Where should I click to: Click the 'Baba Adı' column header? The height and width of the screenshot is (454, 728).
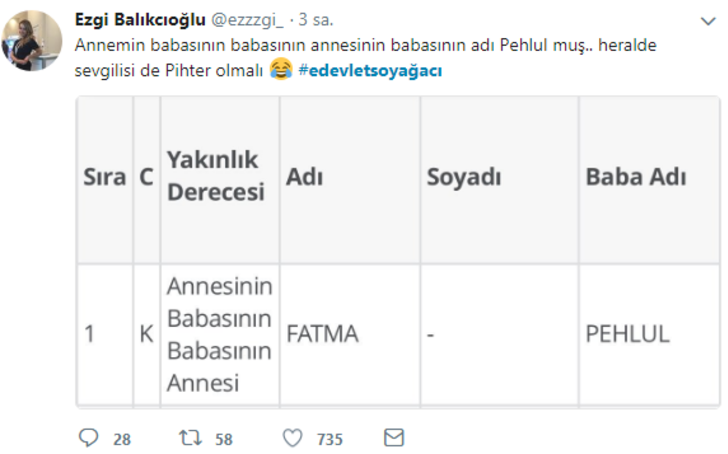(x=635, y=177)
